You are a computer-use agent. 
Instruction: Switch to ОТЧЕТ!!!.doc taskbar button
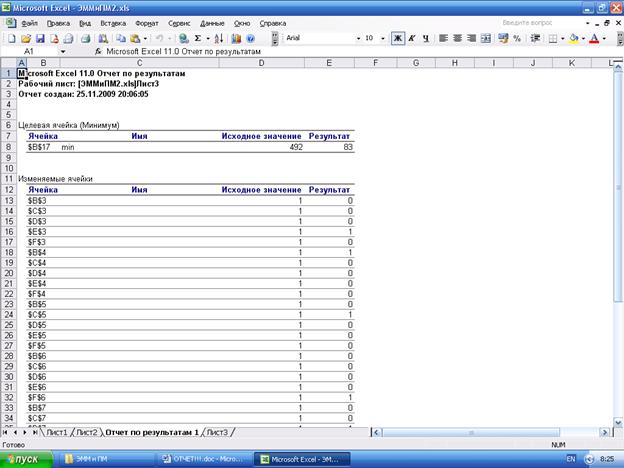pos(205,459)
